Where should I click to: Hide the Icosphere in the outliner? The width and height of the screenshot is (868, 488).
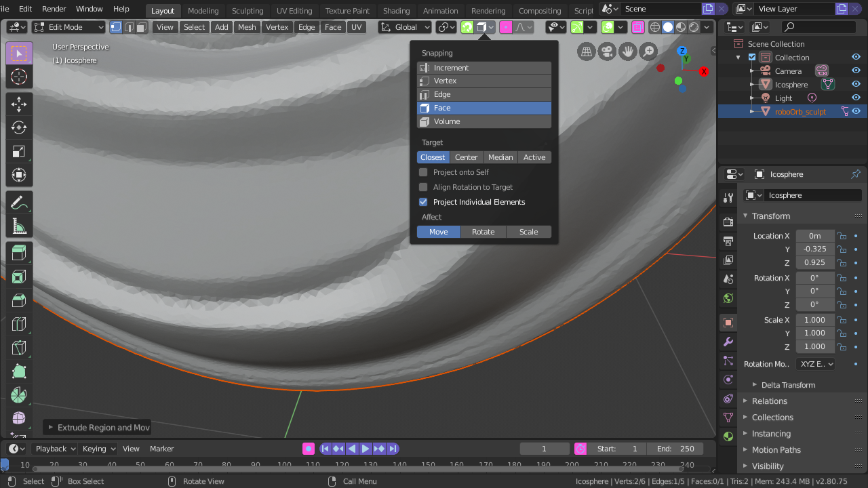point(856,84)
